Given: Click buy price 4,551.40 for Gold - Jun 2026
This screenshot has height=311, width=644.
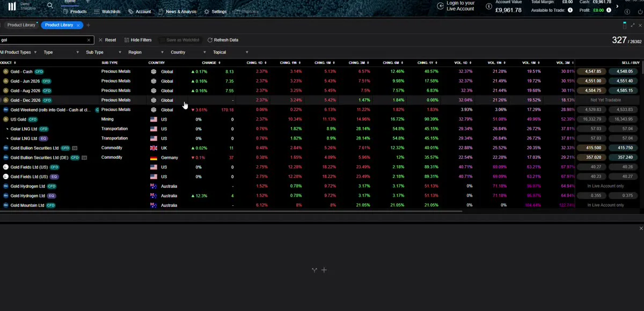Looking at the screenshot, I should (624, 81).
